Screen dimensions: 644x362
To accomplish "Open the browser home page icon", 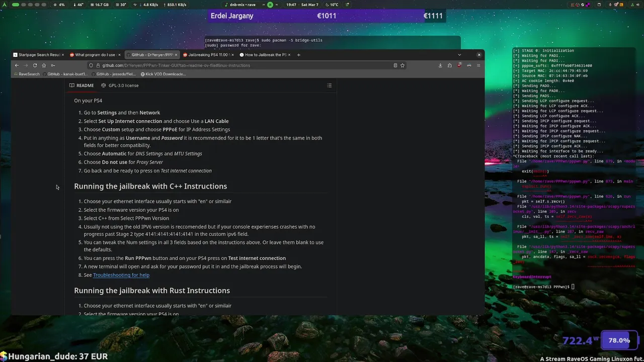I will (x=44, y=65).
